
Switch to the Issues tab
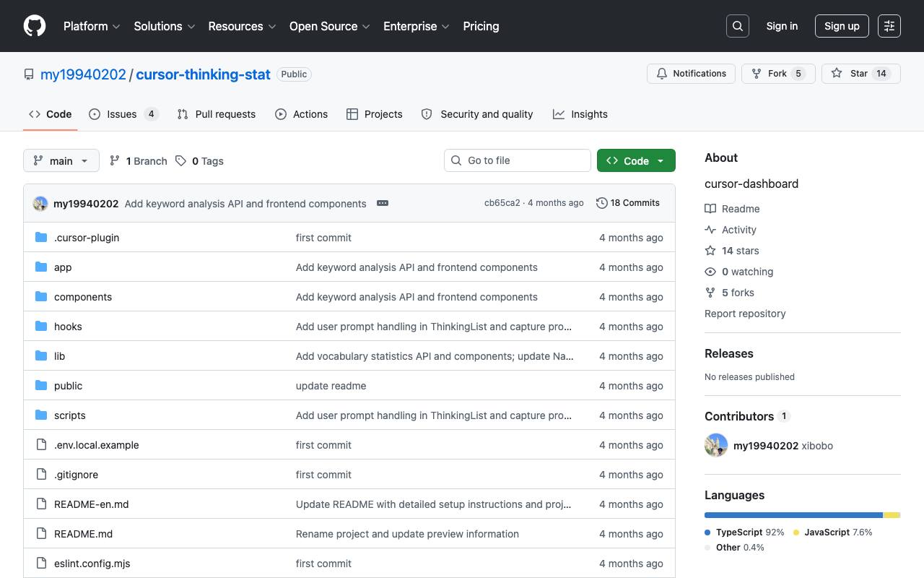(123, 114)
